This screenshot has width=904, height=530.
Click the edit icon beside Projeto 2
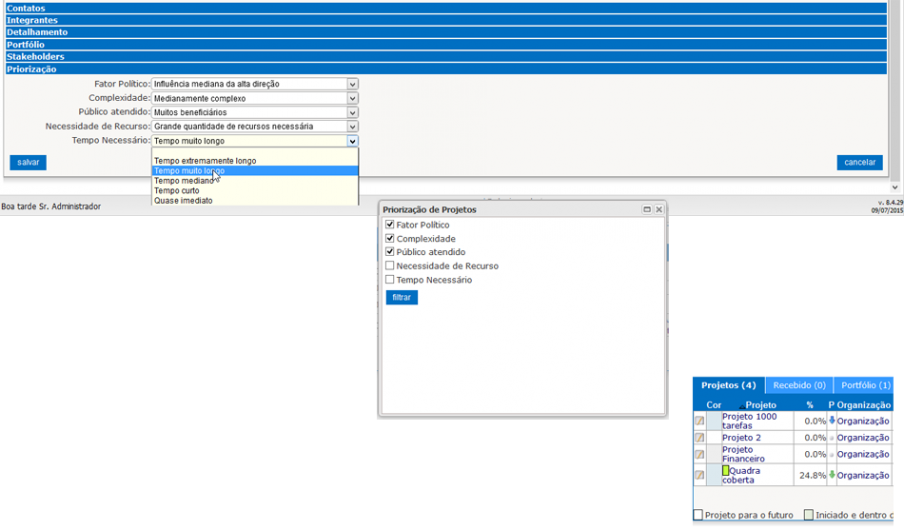(700, 437)
